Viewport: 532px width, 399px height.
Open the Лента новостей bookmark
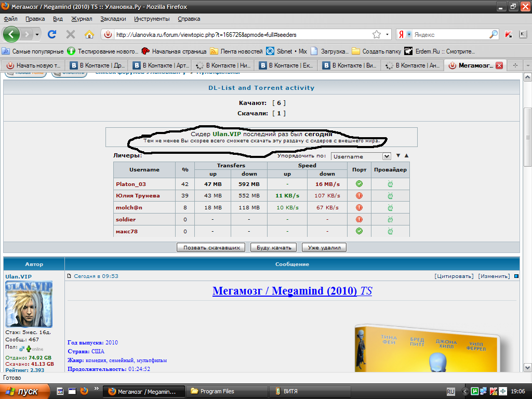[x=236, y=51]
